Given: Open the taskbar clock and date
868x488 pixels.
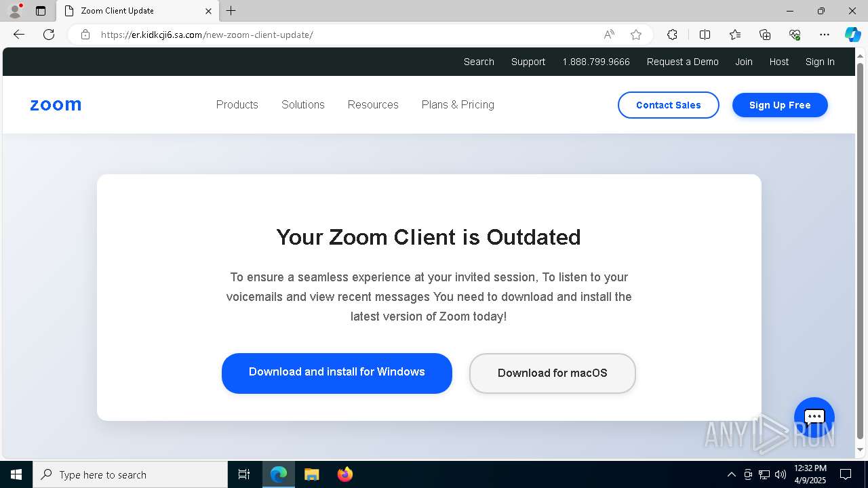Looking at the screenshot, I should (810, 474).
